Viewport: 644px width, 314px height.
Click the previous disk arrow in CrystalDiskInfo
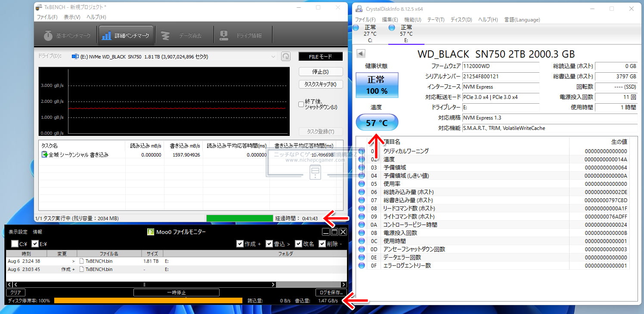click(x=361, y=54)
